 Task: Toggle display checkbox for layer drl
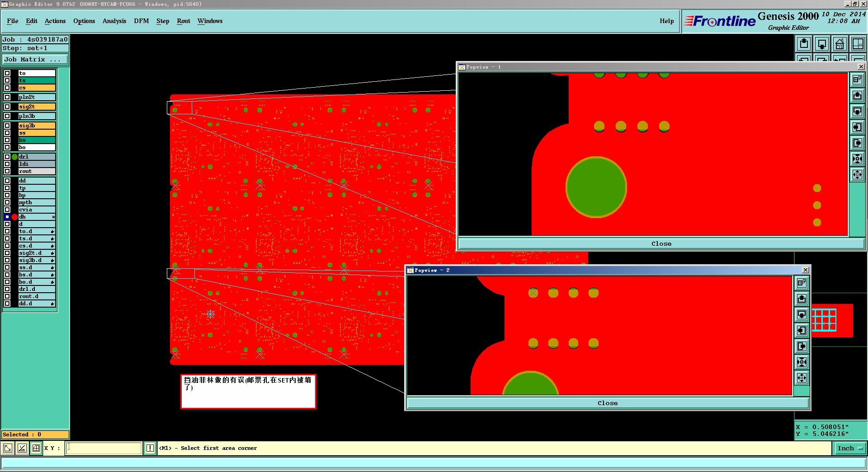click(7, 157)
